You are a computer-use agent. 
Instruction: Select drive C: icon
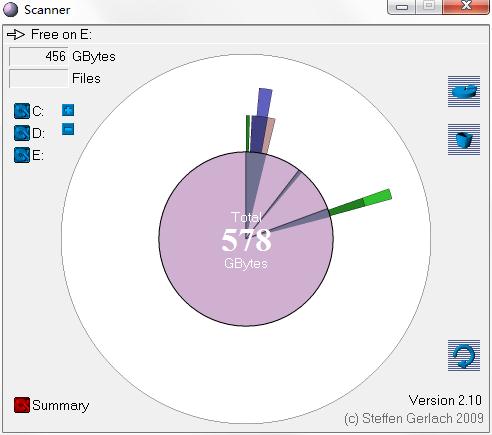tap(22, 111)
